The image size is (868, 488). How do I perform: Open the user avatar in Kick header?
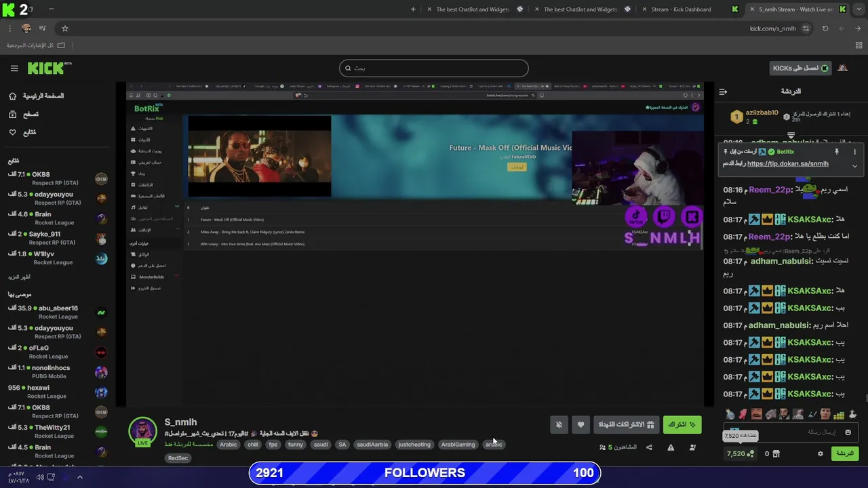[842, 68]
